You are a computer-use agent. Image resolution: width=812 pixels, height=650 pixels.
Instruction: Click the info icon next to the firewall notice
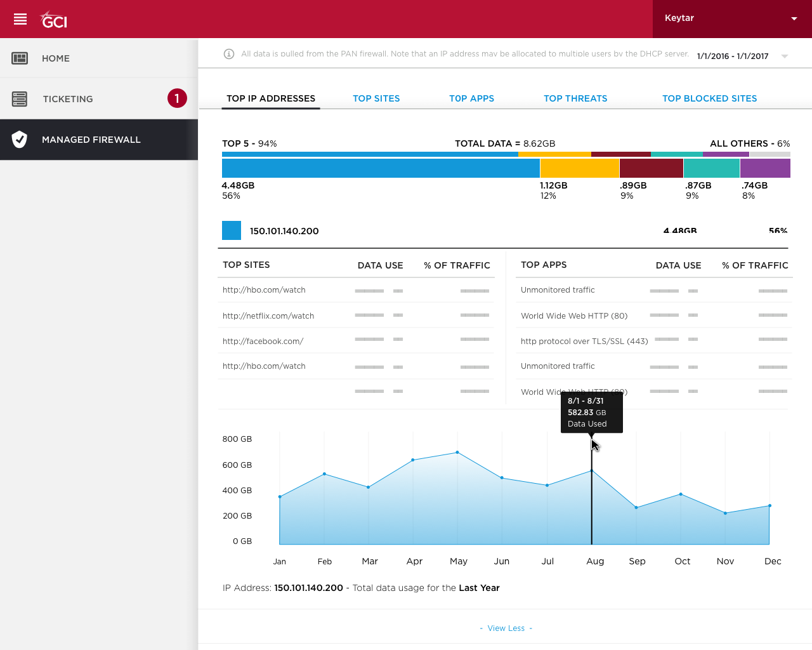tap(228, 54)
